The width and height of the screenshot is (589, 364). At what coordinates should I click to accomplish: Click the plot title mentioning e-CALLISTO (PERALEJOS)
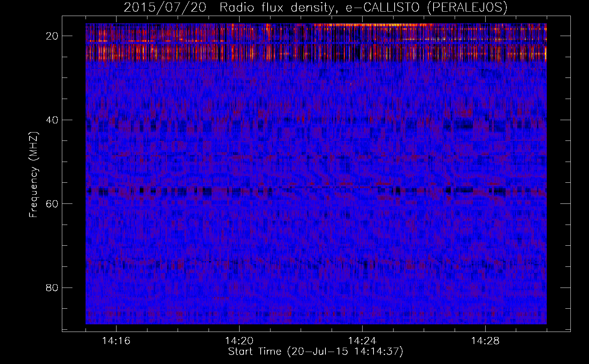[316, 7]
